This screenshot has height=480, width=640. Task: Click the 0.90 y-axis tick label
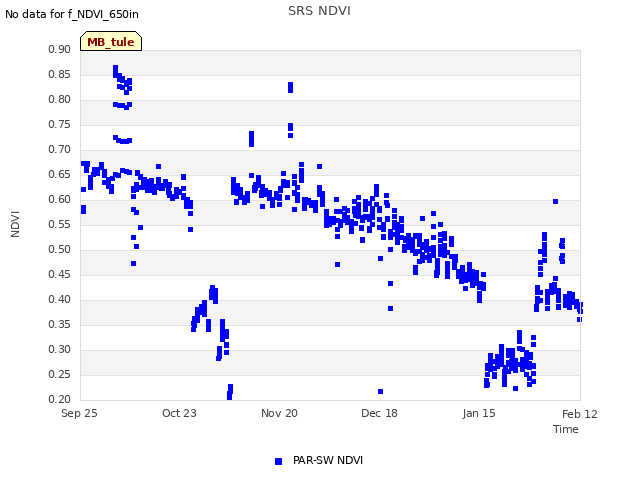[x=60, y=49]
